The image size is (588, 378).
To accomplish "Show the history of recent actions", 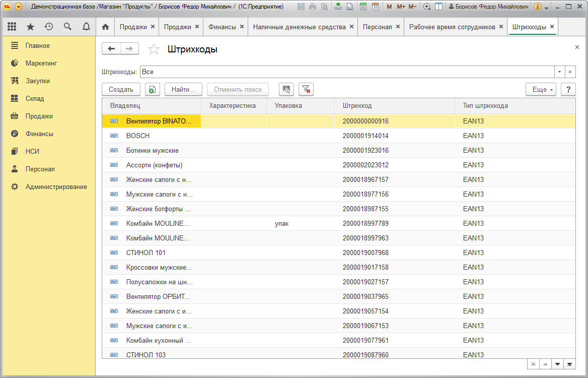I will [x=49, y=27].
